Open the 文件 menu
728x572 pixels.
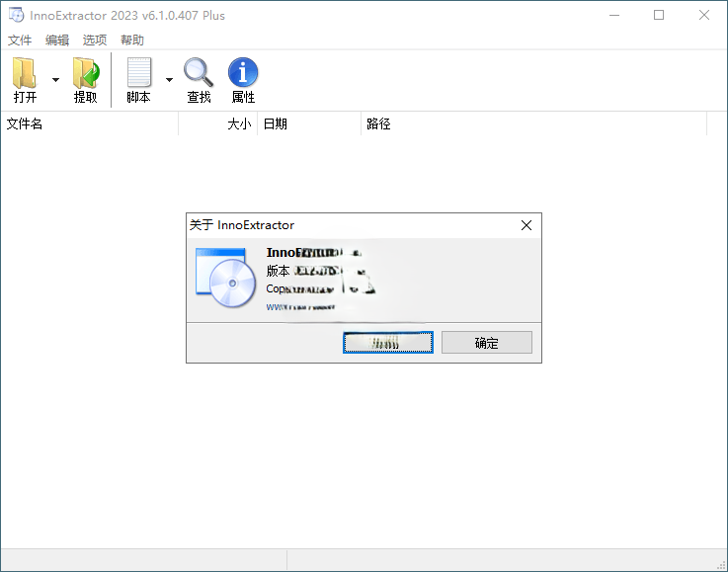(20, 41)
